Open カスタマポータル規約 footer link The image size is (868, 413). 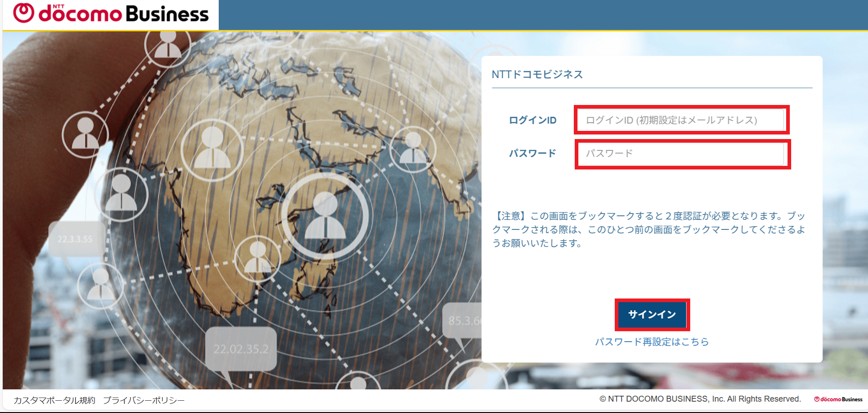tap(55, 400)
